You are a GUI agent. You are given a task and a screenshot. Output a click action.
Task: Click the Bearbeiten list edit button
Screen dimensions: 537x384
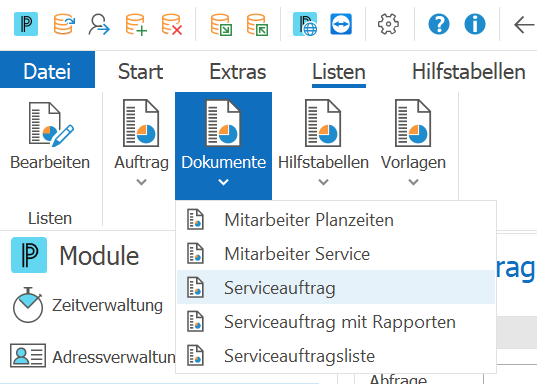coord(50,136)
